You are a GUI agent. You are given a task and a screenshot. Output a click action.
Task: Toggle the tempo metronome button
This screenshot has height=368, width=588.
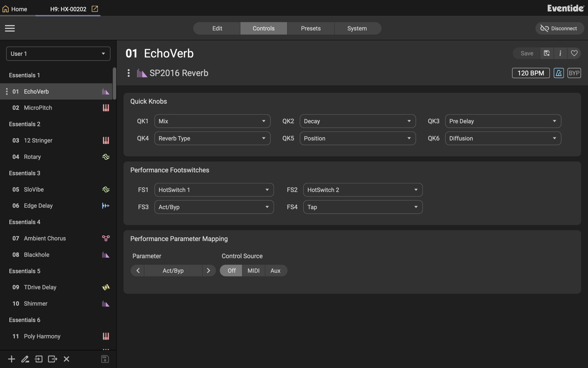(559, 73)
